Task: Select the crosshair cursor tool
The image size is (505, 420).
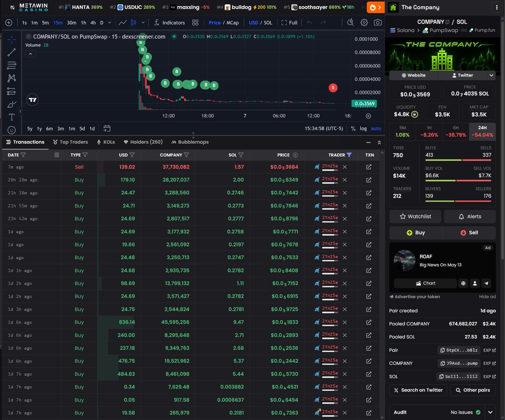Action: tap(11, 39)
